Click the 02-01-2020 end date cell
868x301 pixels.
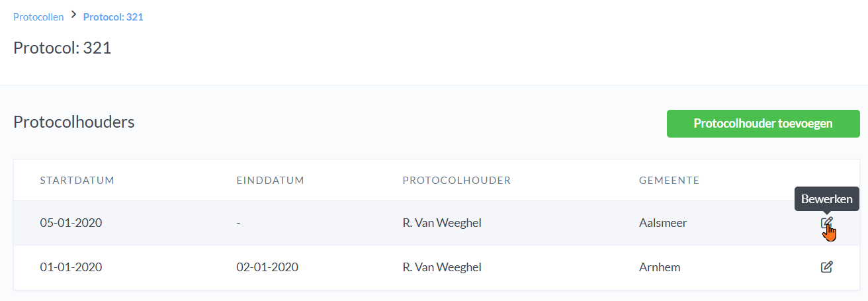point(267,267)
